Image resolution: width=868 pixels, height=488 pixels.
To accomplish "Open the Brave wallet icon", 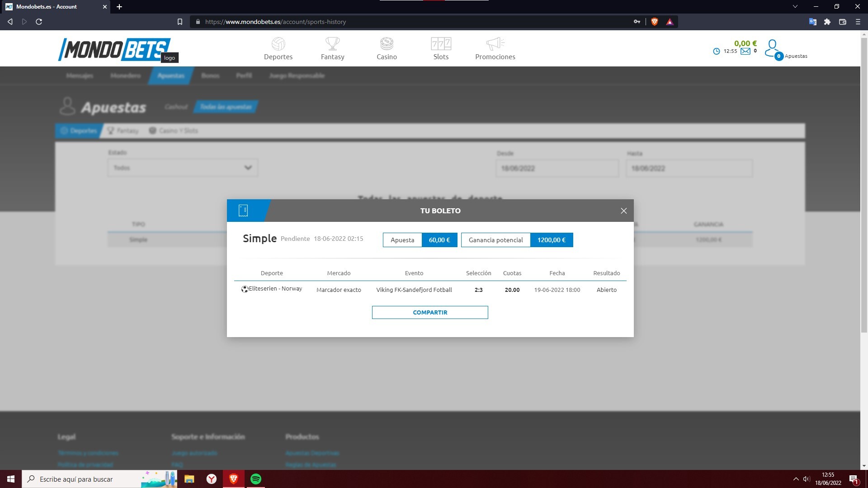I will 842,22.
